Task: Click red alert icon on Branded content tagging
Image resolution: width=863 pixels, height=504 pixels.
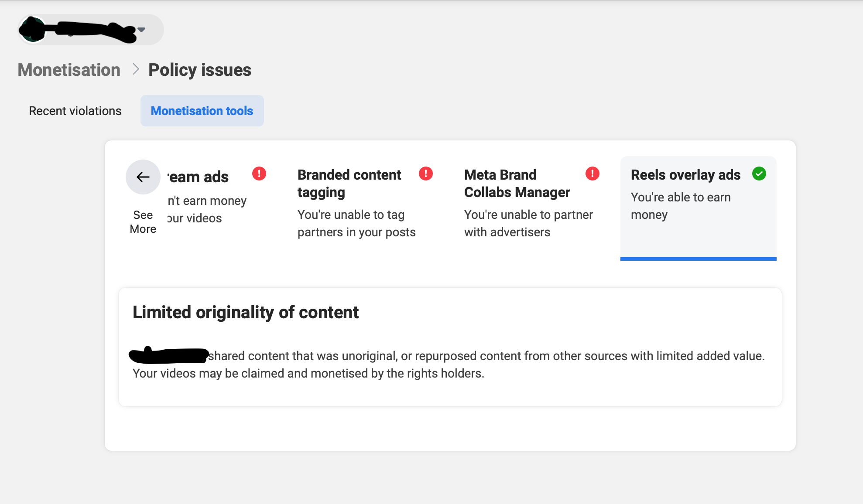Action: pyautogui.click(x=426, y=174)
